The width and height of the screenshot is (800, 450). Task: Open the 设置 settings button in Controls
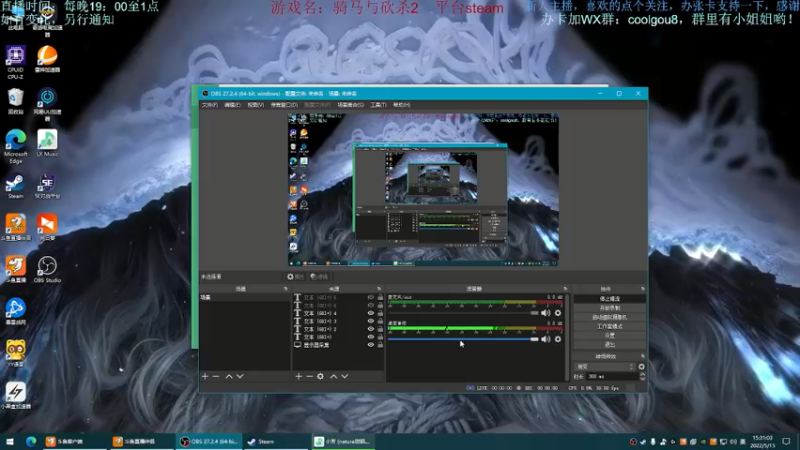610,335
